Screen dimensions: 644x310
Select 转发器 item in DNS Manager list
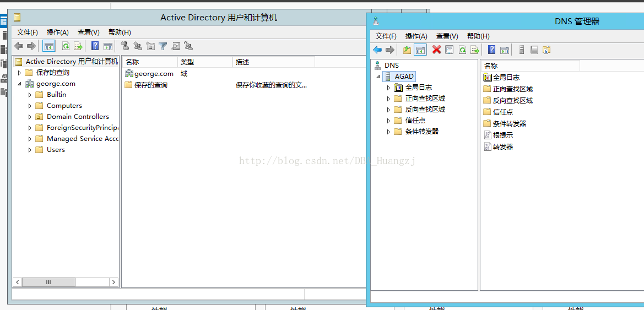point(498,146)
